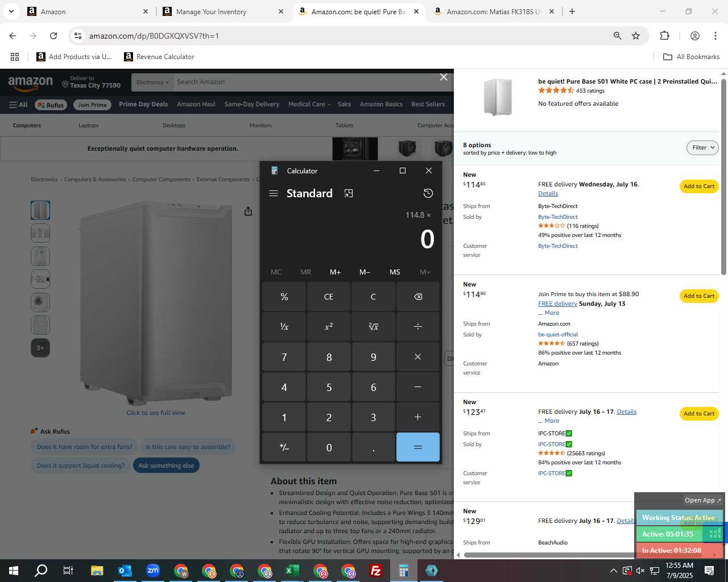Open Chrome three-dot menu
The image size is (728, 582).
pyautogui.click(x=715, y=36)
